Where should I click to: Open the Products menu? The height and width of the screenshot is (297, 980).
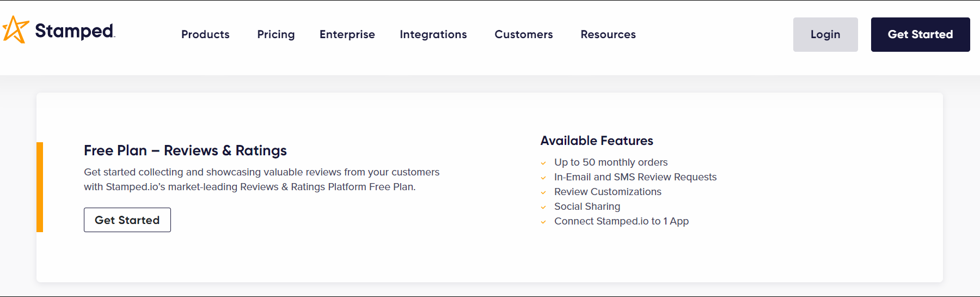coord(205,34)
